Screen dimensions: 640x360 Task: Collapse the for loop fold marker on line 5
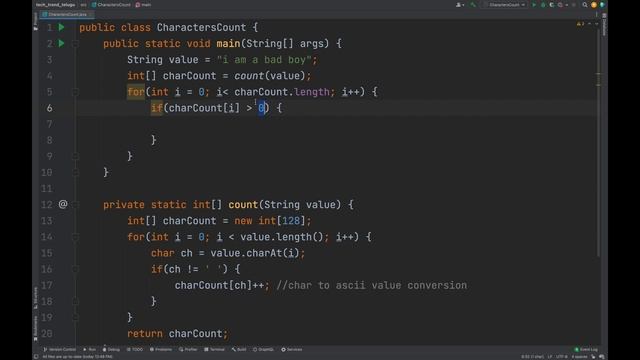(76, 92)
